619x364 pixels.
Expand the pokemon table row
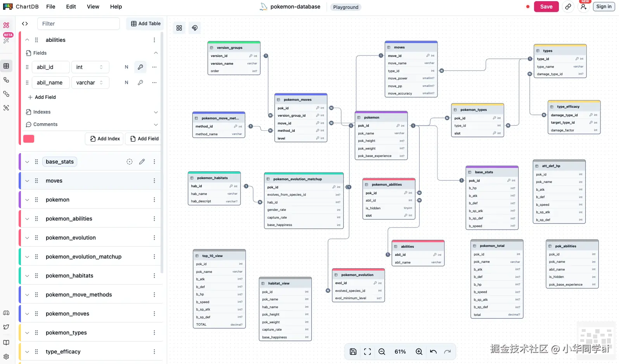(x=27, y=200)
